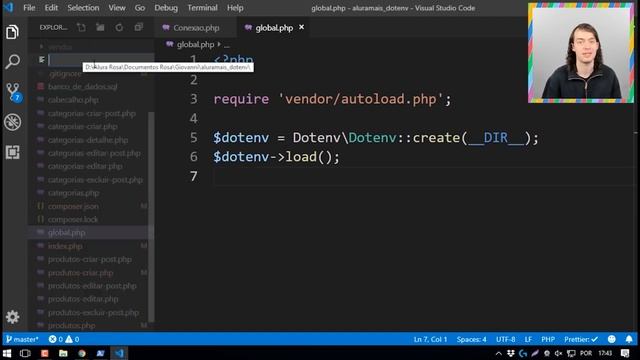
Task: Show hidden system tray icons chevron
Action: [x=498, y=353]
